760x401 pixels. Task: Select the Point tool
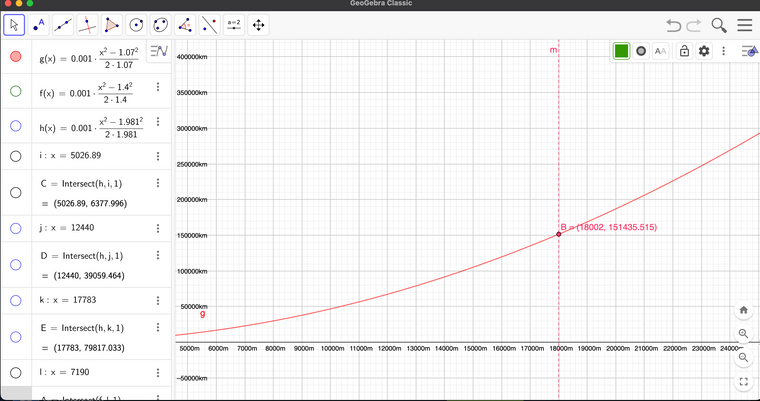(39, 24)
